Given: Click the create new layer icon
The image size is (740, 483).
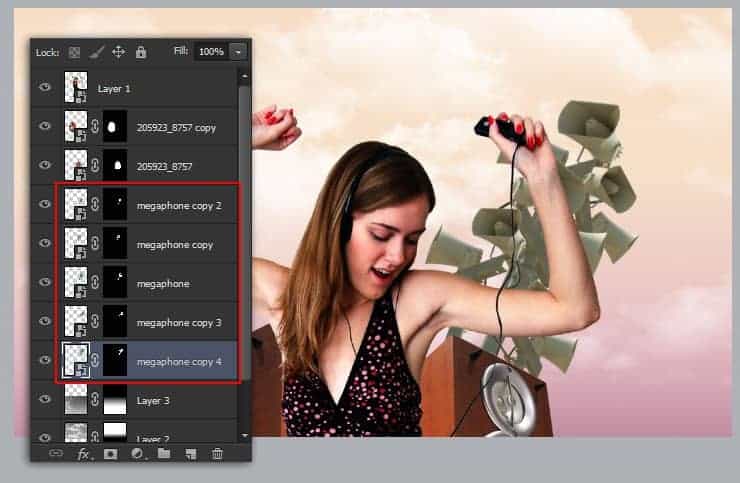Looking at the screenshot, I should pos(190,453).
